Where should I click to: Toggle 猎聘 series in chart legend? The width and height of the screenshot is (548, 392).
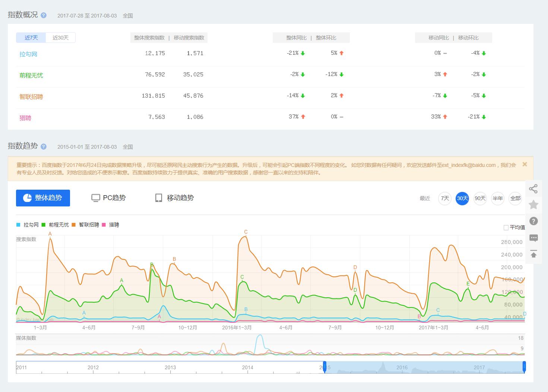(x=111, y=225)
